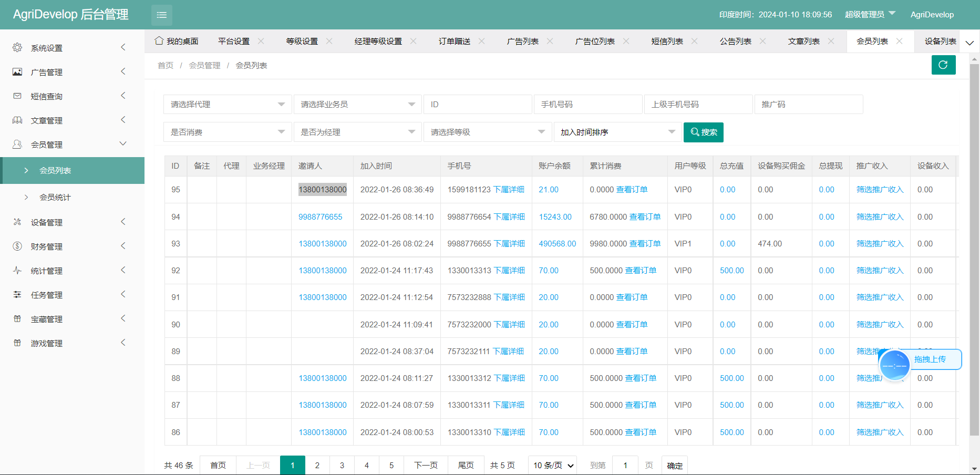
Task: Expand the 系统设置 sidebar menu
Action: tap(72, 47)
